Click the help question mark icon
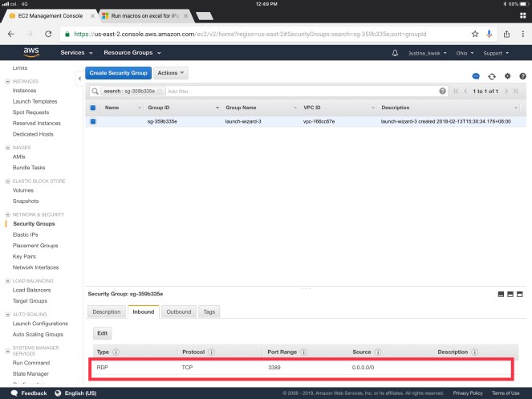The width and height of the screenshot is (532, 399). click(522, 75)
